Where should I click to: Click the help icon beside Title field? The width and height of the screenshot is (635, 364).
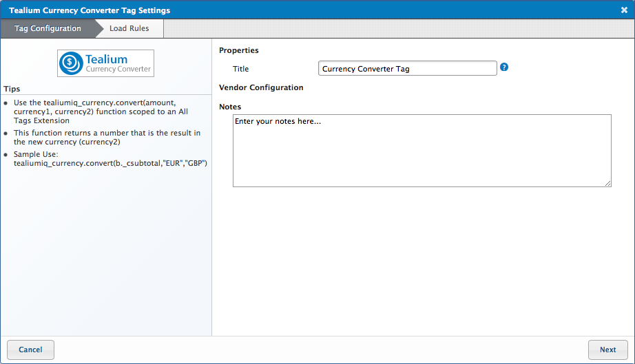504,67
